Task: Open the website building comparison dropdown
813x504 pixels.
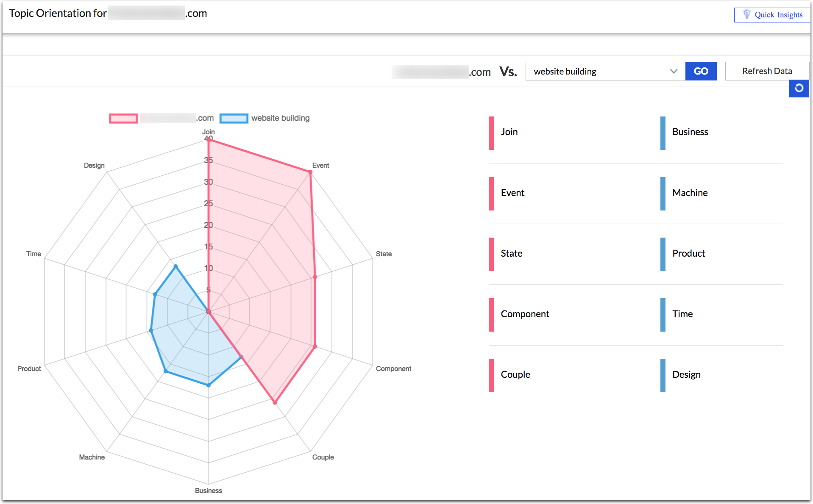Action: 599,71
